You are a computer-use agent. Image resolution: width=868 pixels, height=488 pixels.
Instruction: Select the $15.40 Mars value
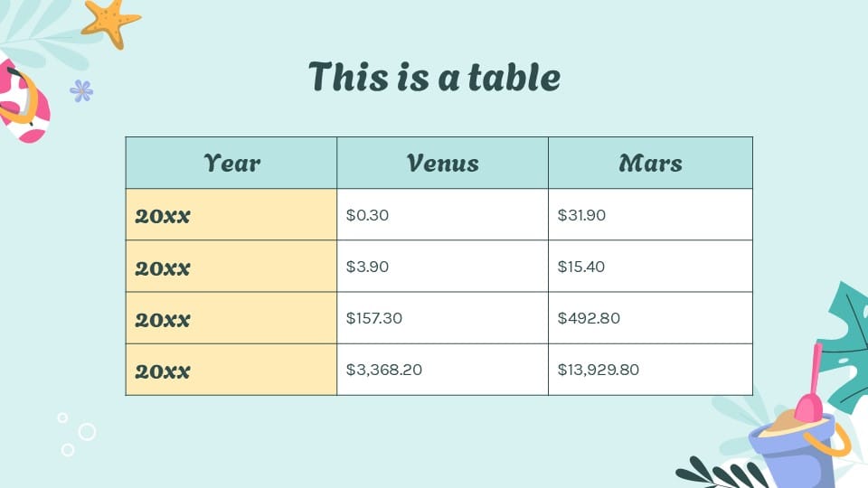650,267
